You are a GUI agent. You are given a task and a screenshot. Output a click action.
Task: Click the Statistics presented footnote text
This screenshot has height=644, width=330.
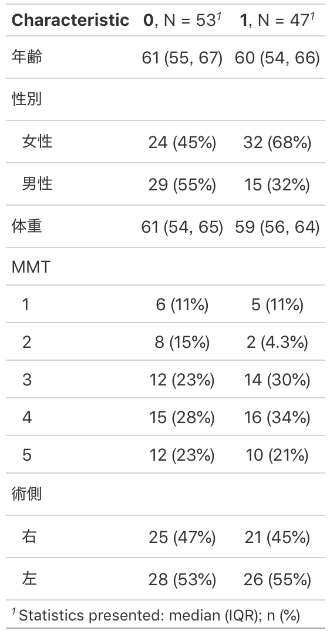click(156, 615)
